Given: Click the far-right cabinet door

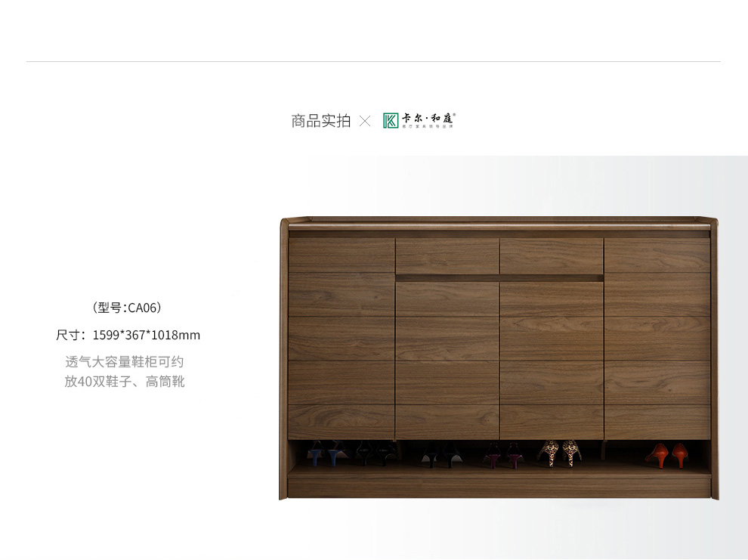Looking at the screenshot, I should [657, 339].
